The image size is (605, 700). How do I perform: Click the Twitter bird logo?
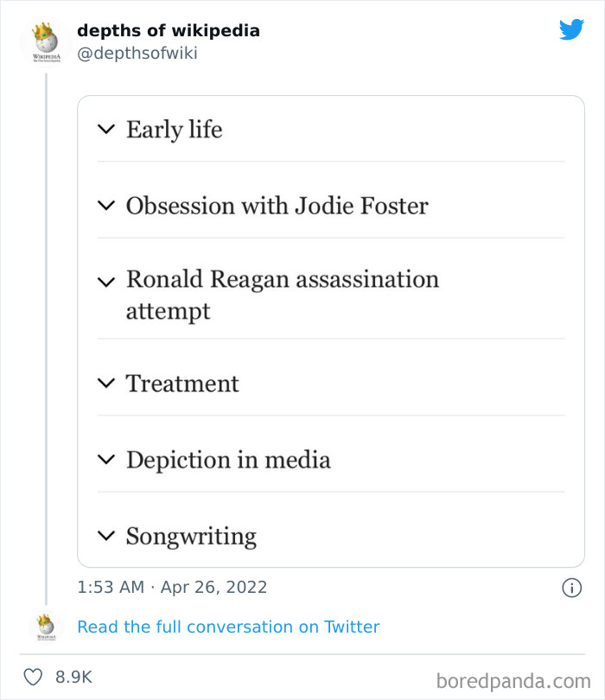point(571,30)
